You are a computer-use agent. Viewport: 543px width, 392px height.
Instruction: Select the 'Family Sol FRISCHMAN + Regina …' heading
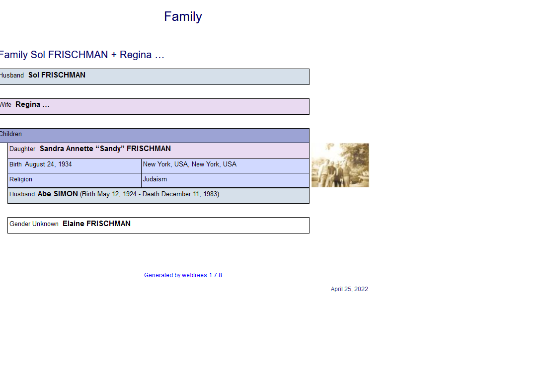(x=82, y=55)
